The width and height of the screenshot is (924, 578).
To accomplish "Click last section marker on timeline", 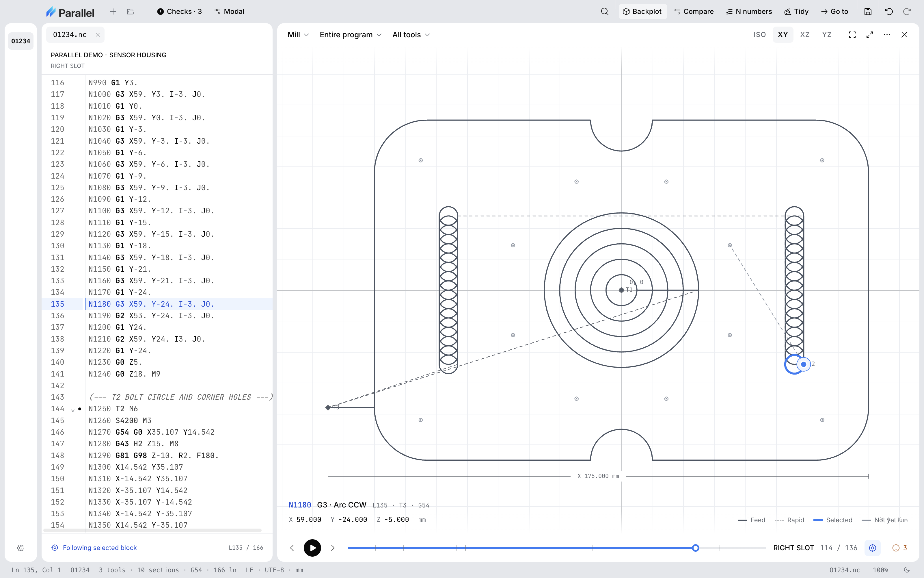I will [x=720, y=548].
